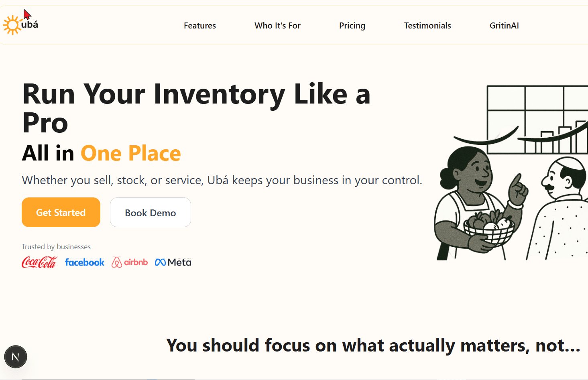Click the Meta brand logo
The height and width of the screenshot is (380, 588).
click(x=173, y=262)
